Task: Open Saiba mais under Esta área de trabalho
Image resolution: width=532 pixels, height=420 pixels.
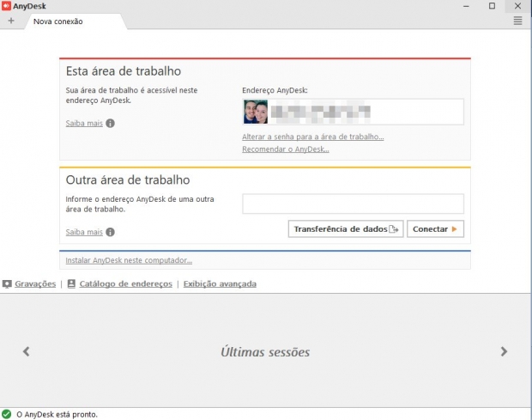Action: click(84, 123)
